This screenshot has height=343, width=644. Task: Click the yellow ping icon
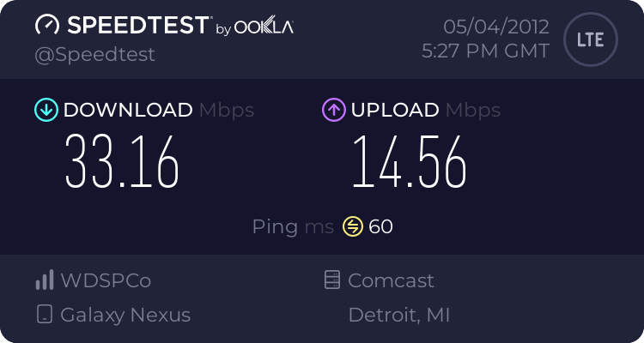pos(353,226)
